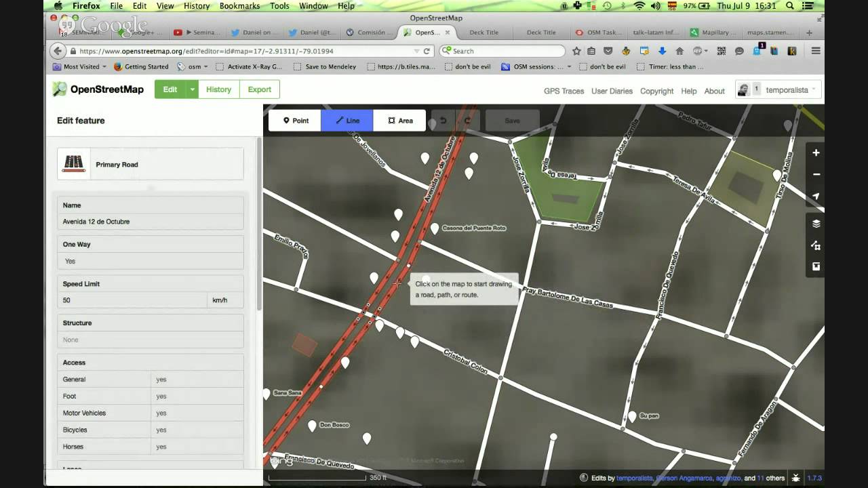This screenshot has height=488, width=868.
Task: Open the About link
Action: point(714,91)
